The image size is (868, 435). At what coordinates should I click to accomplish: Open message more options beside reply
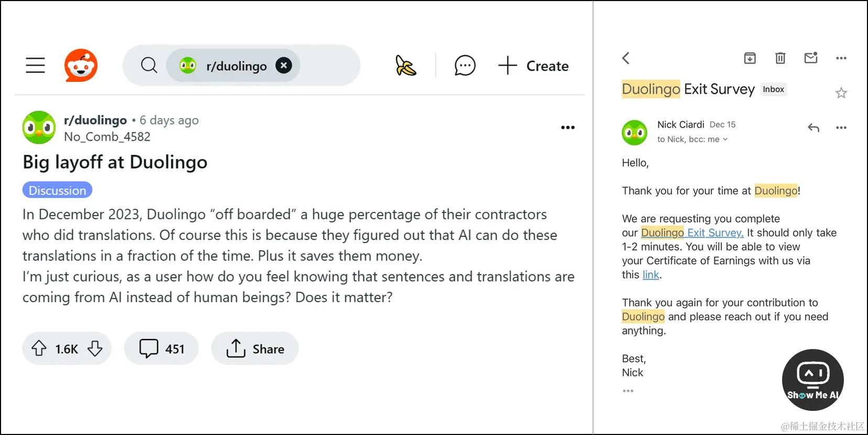841,128
